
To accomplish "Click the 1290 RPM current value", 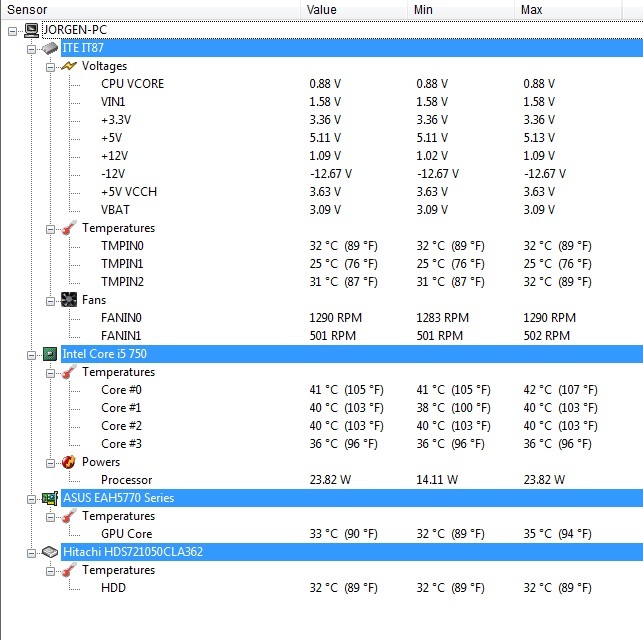I will [x=335, y=318].
